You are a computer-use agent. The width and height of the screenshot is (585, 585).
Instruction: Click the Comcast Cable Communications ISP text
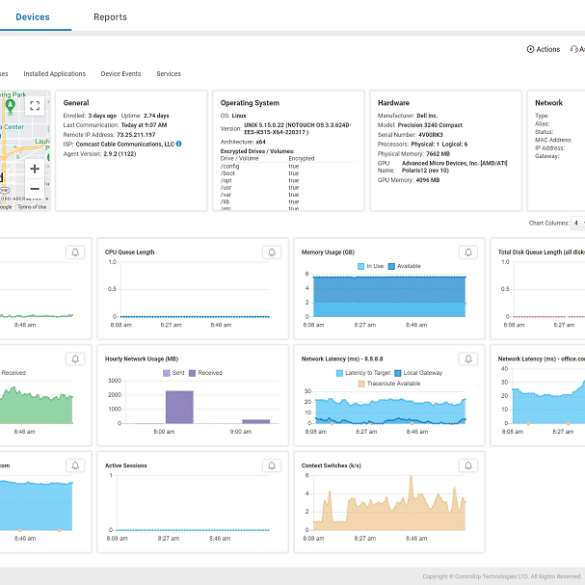[x=125, y=144]
